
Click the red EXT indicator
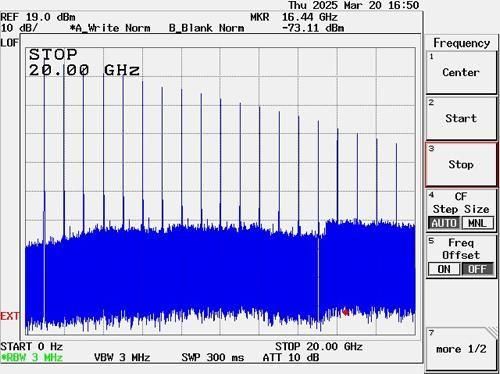pos(10,316)
